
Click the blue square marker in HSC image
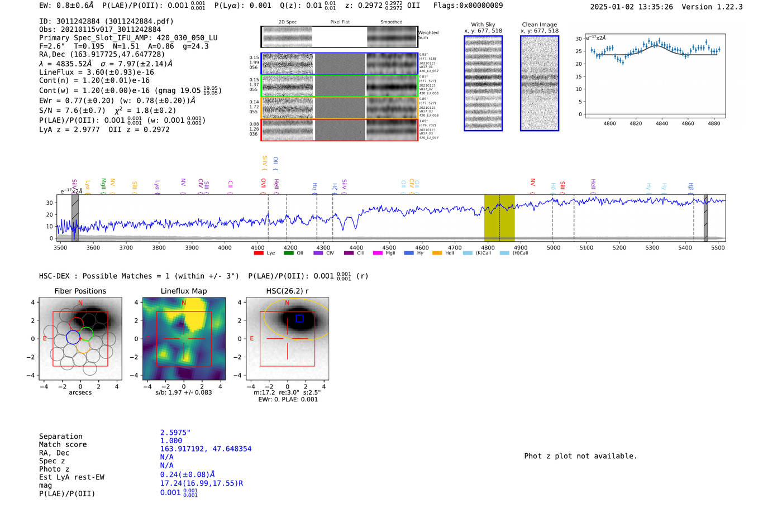299,318
